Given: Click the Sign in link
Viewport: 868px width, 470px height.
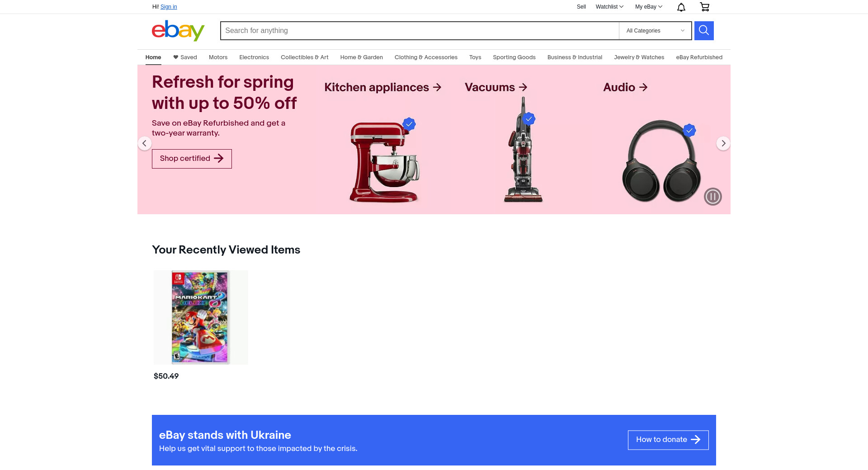Looking at the screenshot, I should point(169,7).
